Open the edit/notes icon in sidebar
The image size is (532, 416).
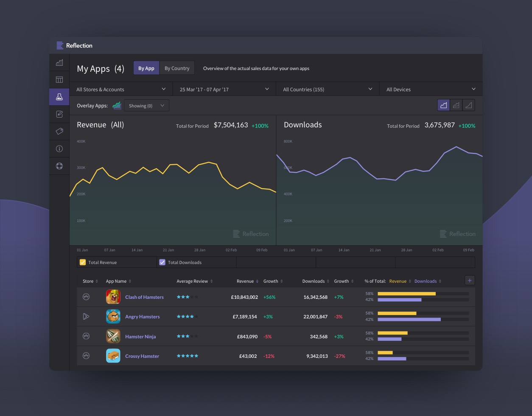tap(59, 114)
